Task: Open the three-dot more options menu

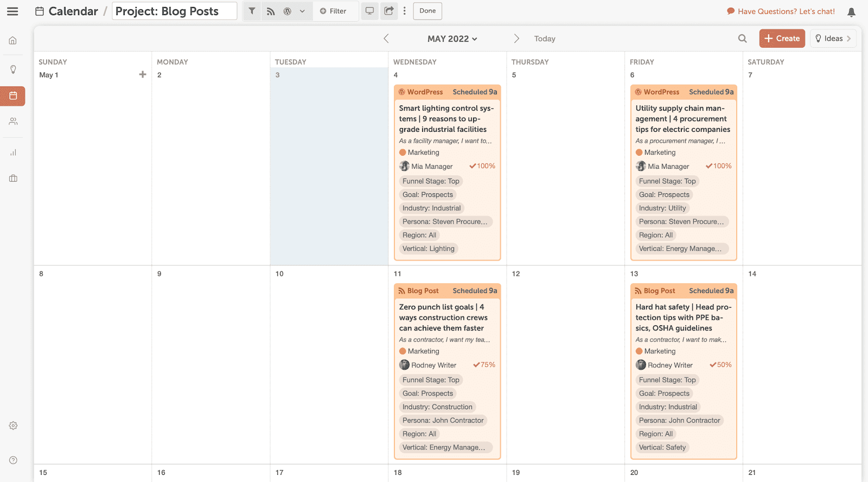Action: click(x=404, y=11)
